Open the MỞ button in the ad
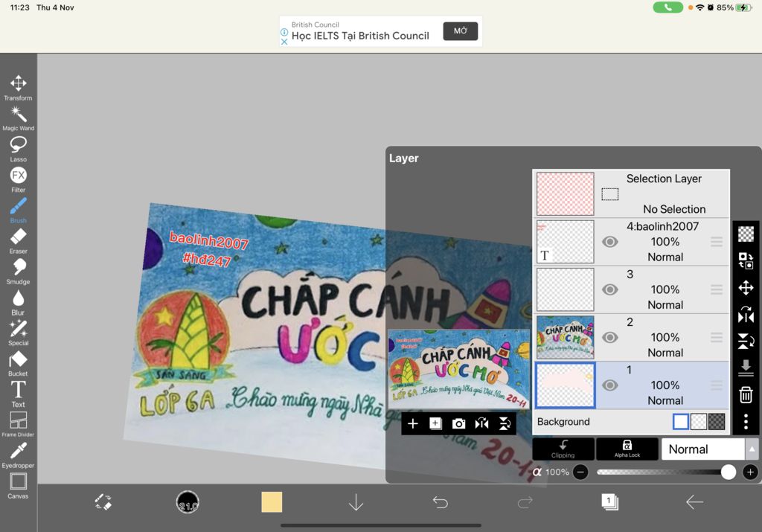The width and height of the screenshot is (762, 532). click(x=460, y=31)
